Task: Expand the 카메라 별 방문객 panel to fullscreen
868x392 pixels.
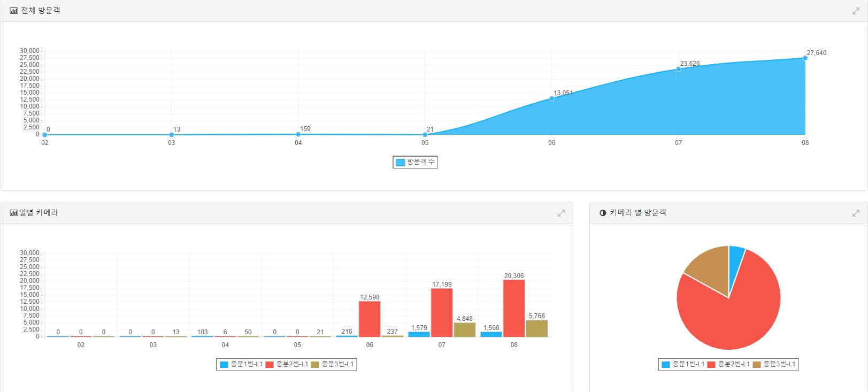Action: pos(856,213)
